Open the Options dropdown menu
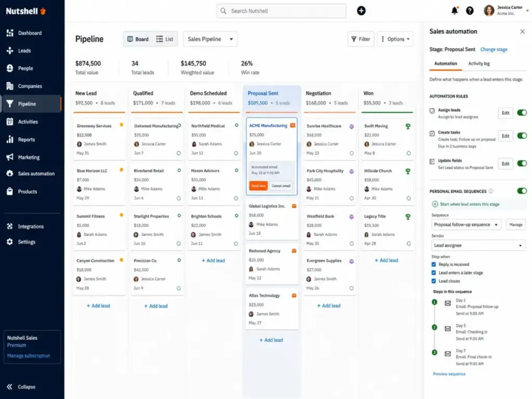Screen dimensions: 532x399 pos(395,39)
